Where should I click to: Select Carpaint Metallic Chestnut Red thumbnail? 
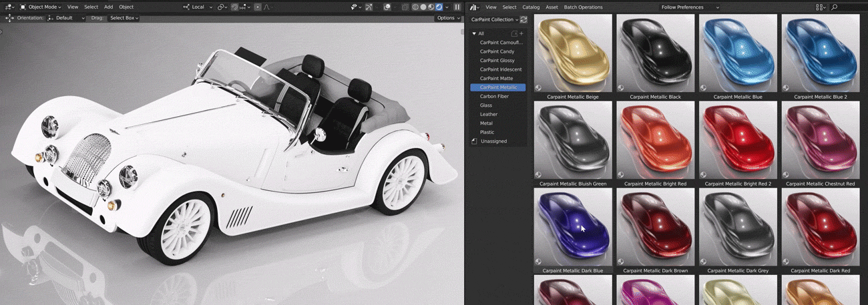tap(821, 140)
